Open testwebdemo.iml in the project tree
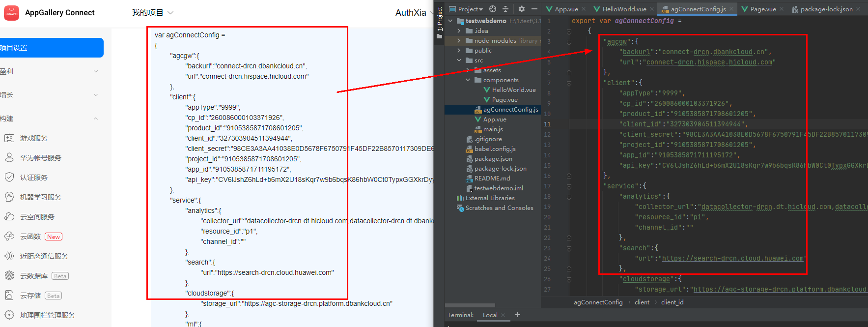Viewport: 868px width, 327px height. coord(498,188)
